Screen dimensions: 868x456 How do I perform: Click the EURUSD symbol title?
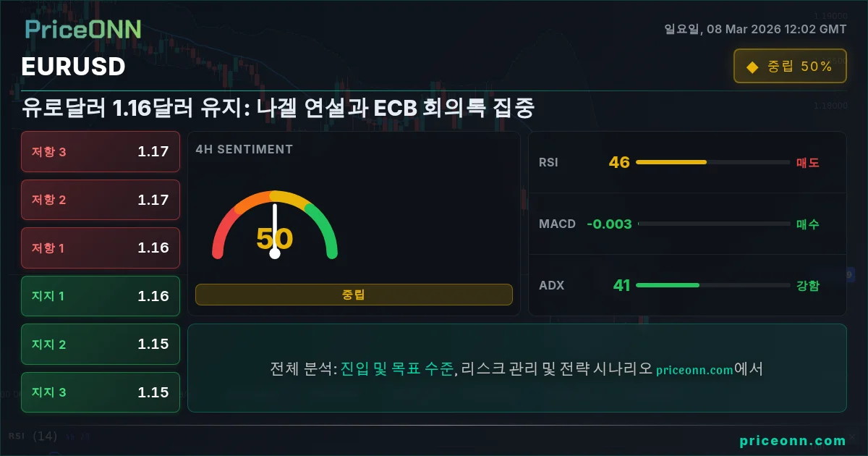(x=74, y=67)
